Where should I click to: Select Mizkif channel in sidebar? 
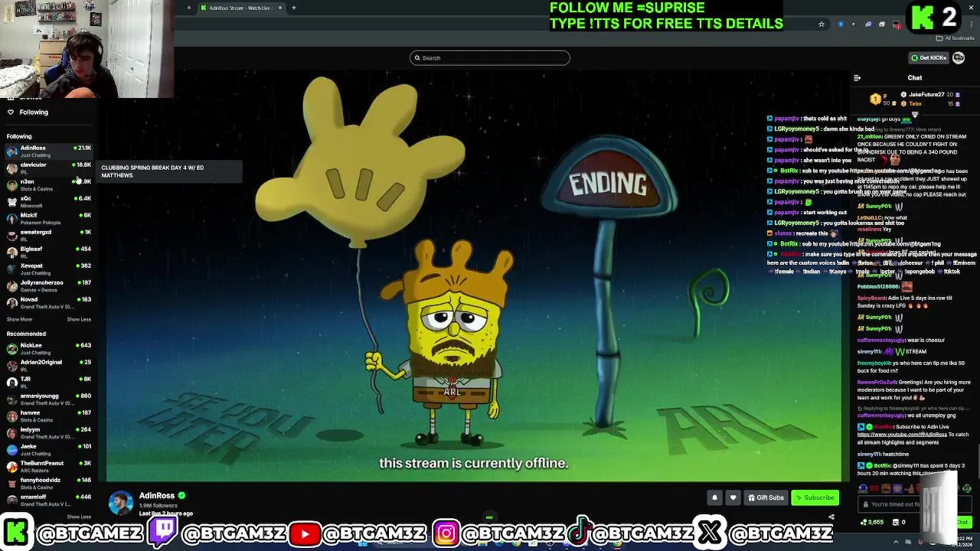coord(48,218)
